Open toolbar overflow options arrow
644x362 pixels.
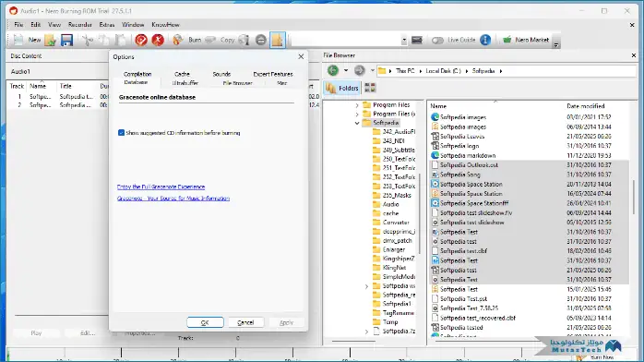point(556,44)
